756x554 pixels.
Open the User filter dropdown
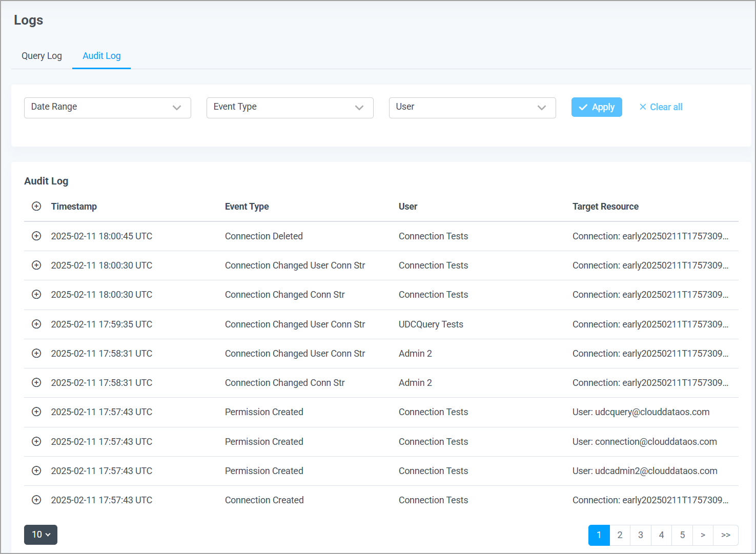(473, 108)
